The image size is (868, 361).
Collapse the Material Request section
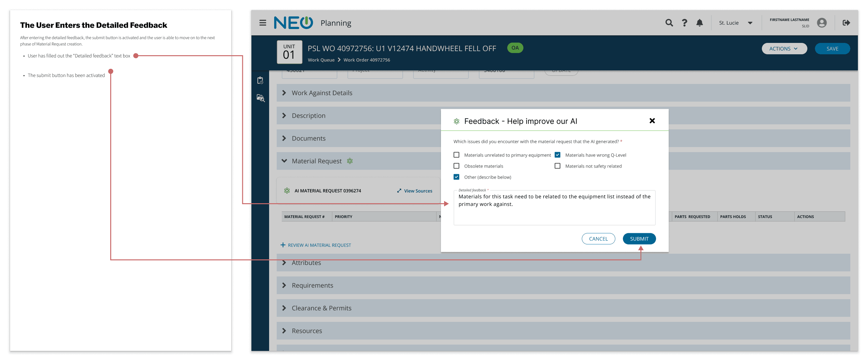pos(284,161)
